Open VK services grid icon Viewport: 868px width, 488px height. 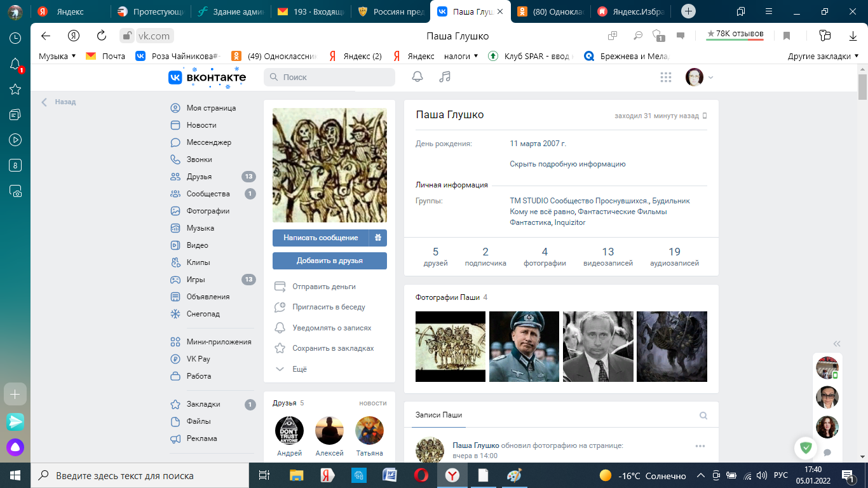(x=665, y=77)
